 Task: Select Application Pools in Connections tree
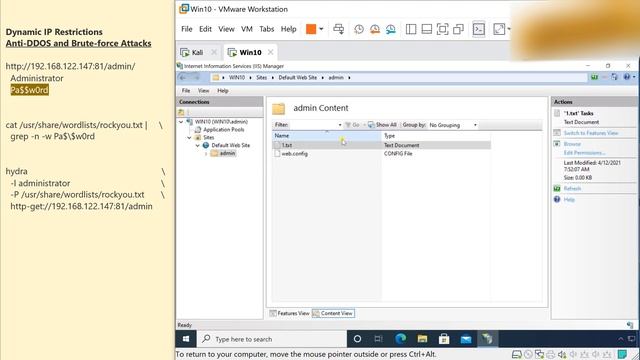point(223,129)
